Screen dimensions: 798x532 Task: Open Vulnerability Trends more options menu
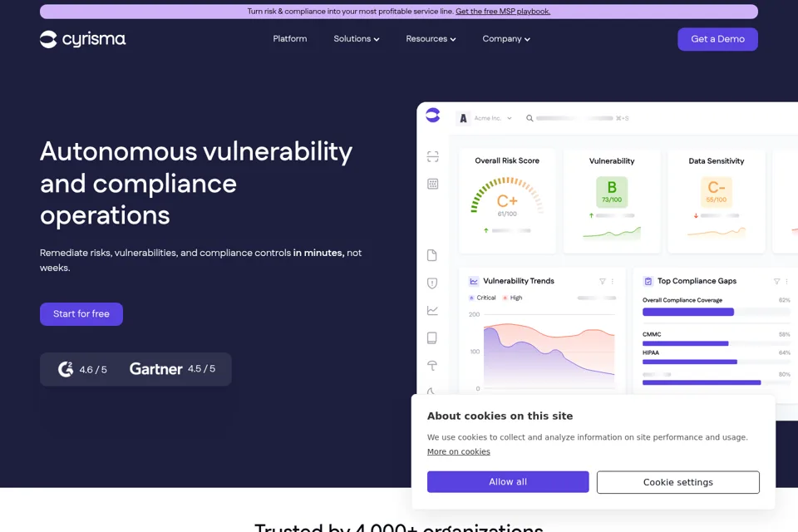coord(613,281)
